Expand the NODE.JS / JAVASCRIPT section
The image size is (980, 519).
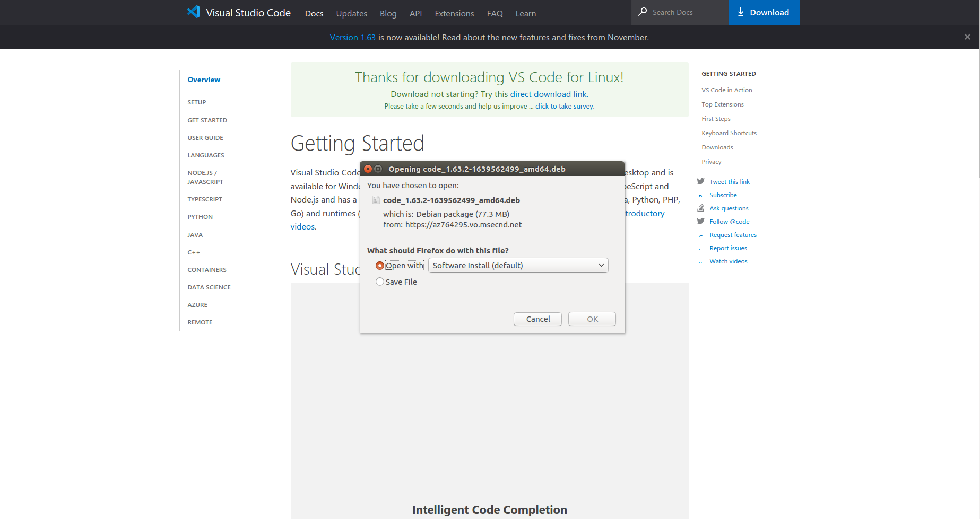(x=205, y=177)
